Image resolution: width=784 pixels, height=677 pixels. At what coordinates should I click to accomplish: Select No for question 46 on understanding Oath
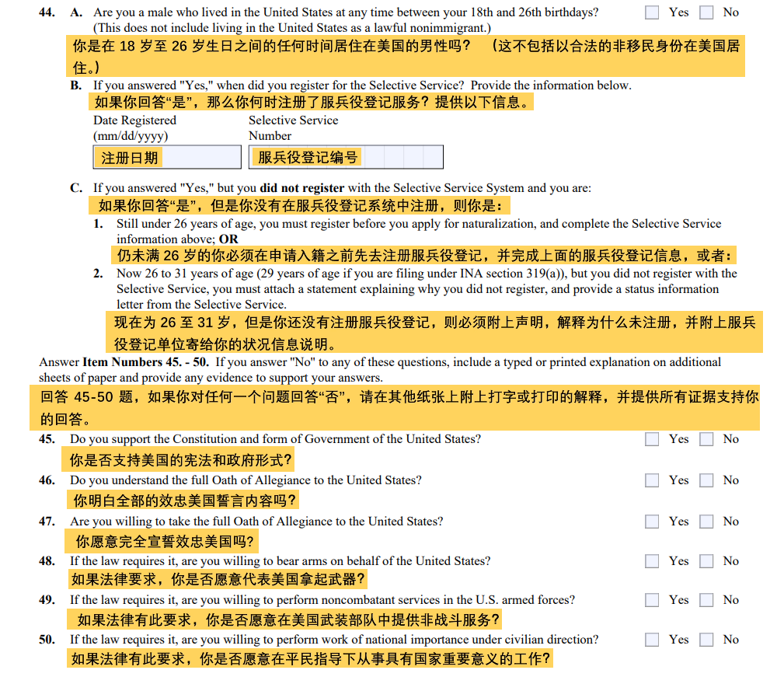[x=706, y=480]
